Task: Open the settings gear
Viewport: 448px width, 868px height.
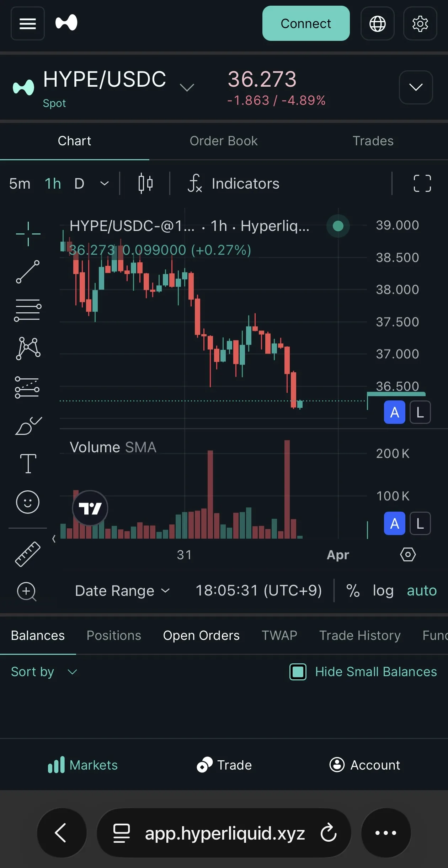Action: 420,23
